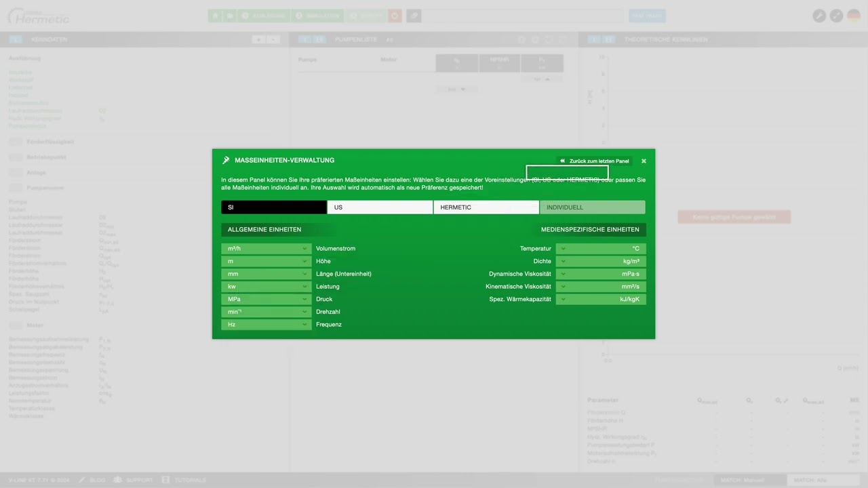868x488 pixels.
Task: Open the Dynamische Viskosität unit dropdown
Action: [601, 274]
